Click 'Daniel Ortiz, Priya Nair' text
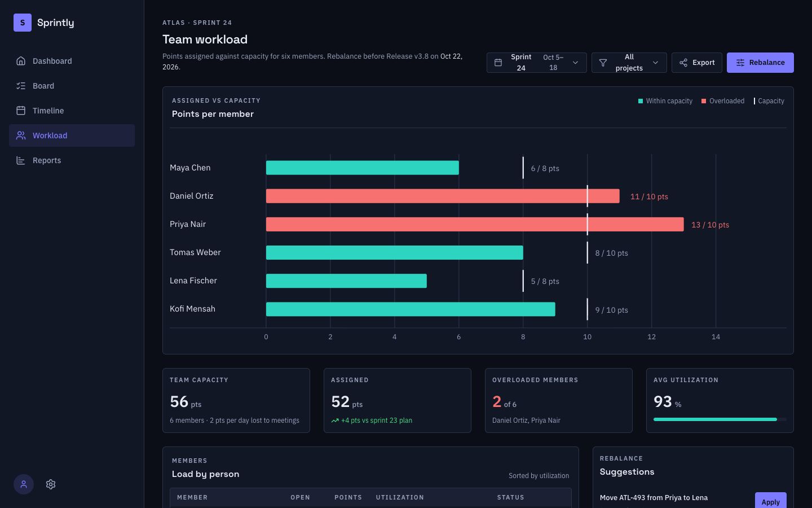812x508 pixels. (526, 421)
